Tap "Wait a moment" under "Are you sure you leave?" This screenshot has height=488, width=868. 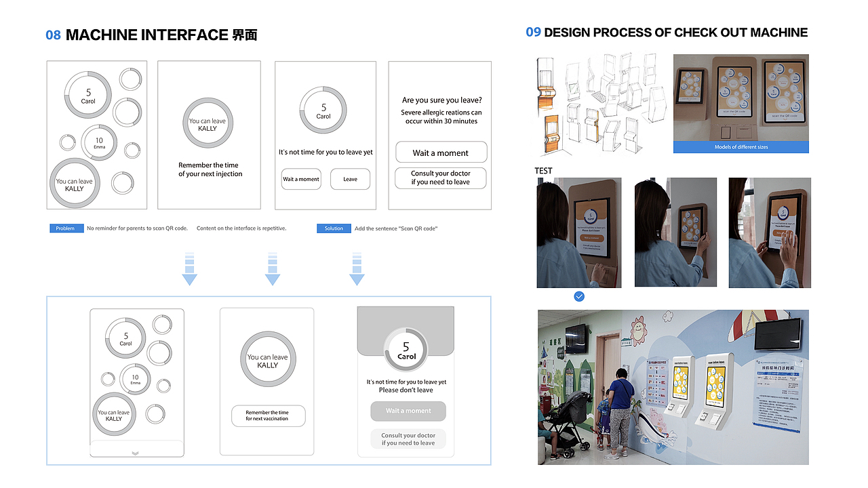(x=441, y=152)
